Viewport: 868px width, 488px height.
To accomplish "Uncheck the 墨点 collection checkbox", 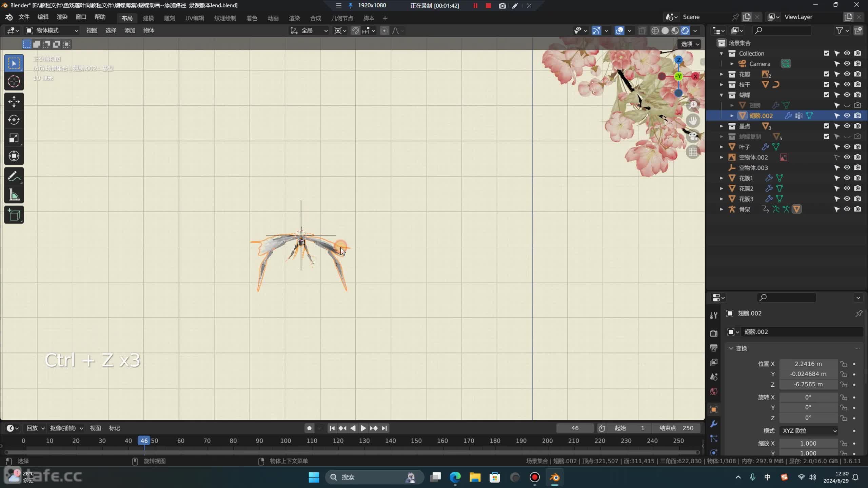I will click(826, 126).
